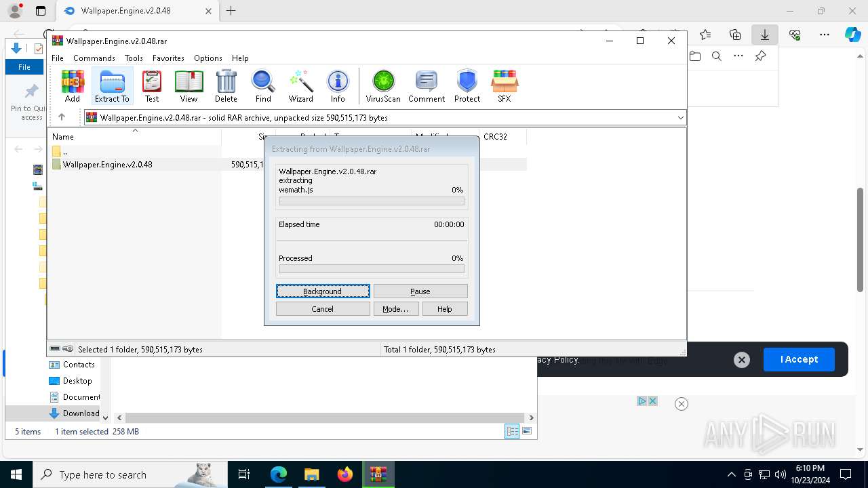Screen dimensions: 868x488
Task: Dismiss cookie banner with X icon
Action: pos(742,360)
